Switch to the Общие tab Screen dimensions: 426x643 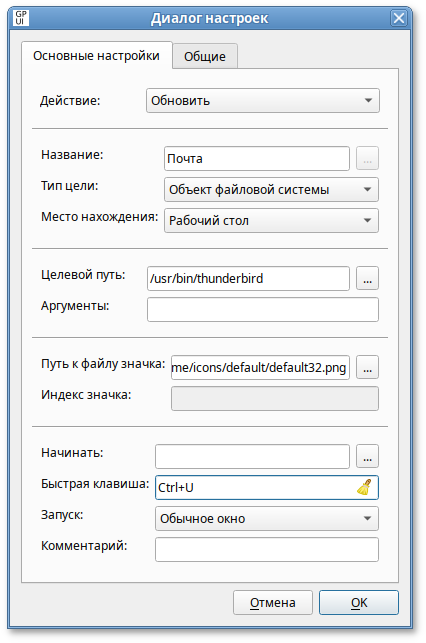coord(205,56)
